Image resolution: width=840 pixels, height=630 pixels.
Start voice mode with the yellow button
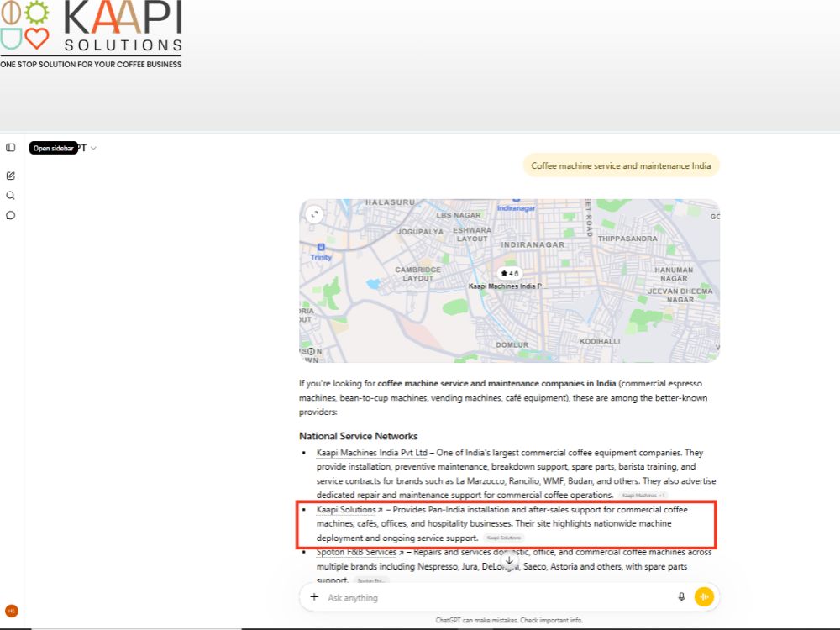704,596
